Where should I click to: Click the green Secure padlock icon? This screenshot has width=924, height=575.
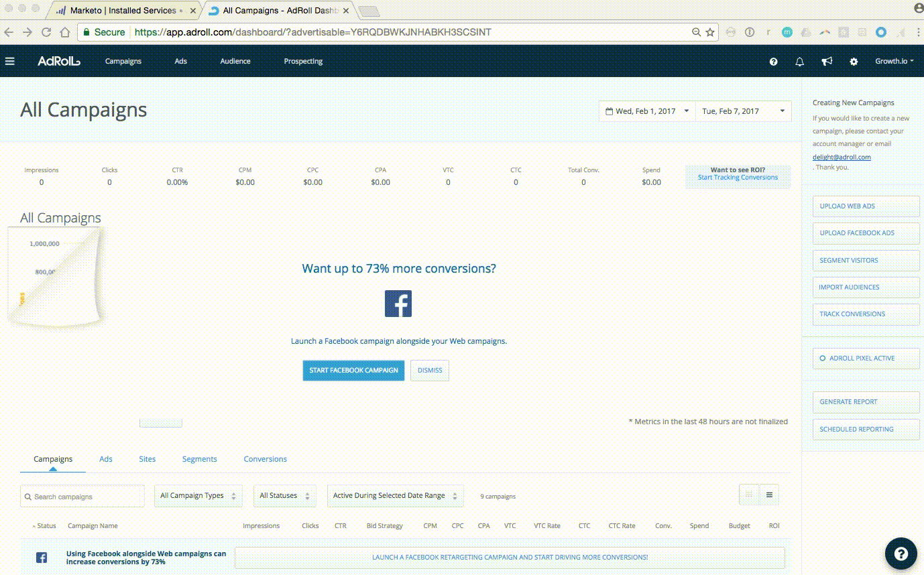click(86, 32)
